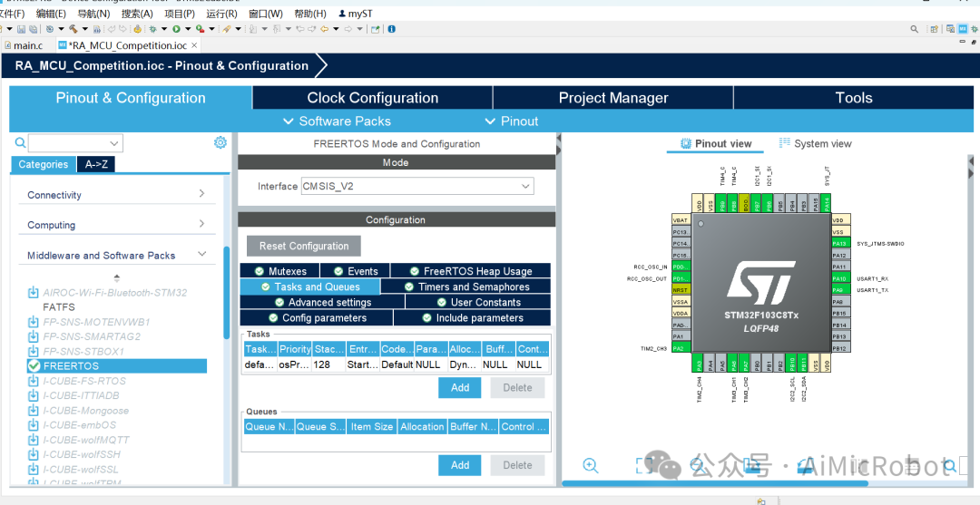
Task: Click the PA9 USART1_TX pin
Action: coord(840,290)
